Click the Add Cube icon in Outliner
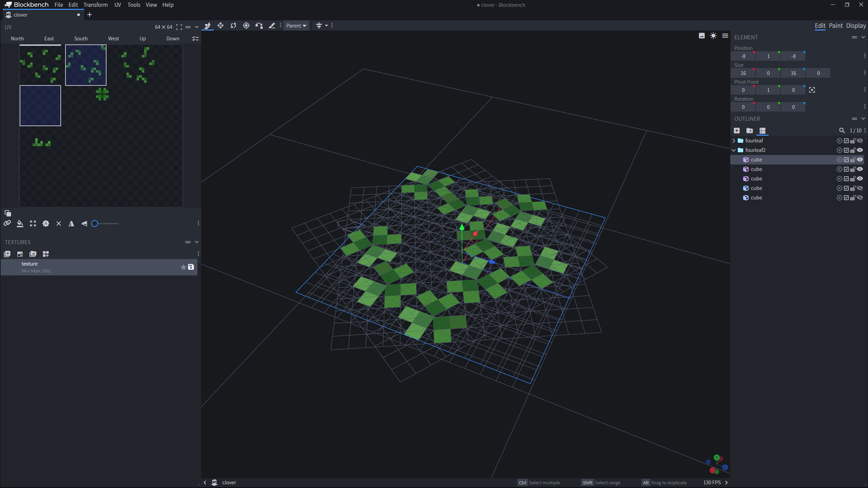868x488 pixels. click(737, 131)
